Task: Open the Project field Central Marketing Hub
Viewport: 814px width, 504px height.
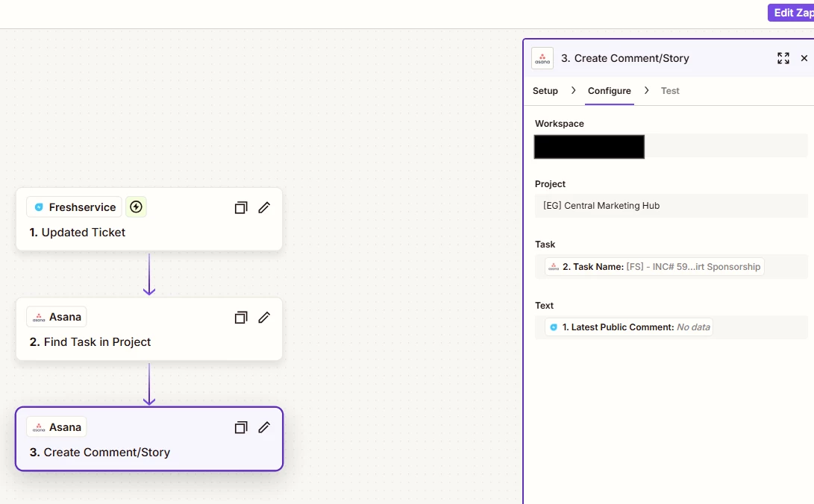Action: pos(671,206)
